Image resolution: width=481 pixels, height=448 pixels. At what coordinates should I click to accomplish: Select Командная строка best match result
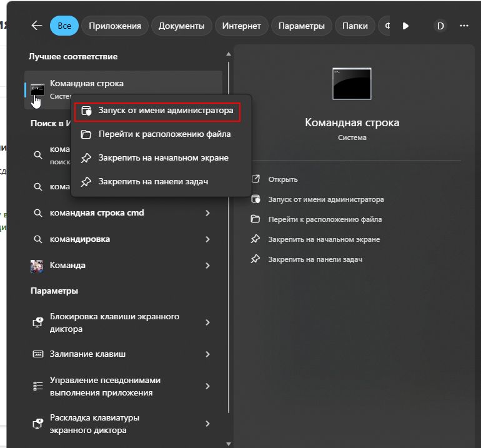click(x=123, y=90)
